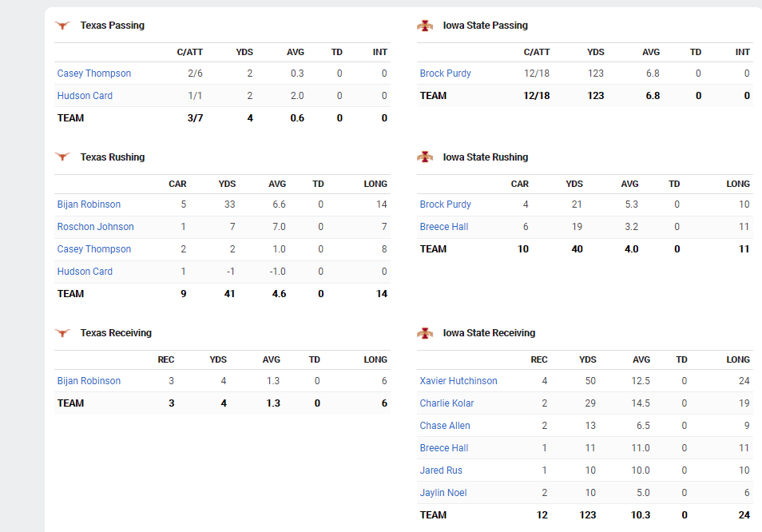Open Brock Purdy in Iowa State Passing
The height and width of the screenshot is (532, 762).
(445, 73)
